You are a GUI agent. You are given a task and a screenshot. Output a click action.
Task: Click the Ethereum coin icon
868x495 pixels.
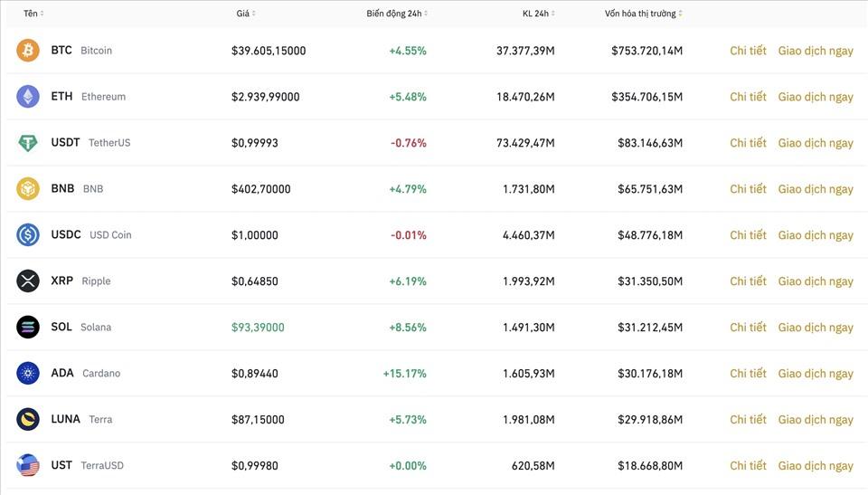(28, 97)
